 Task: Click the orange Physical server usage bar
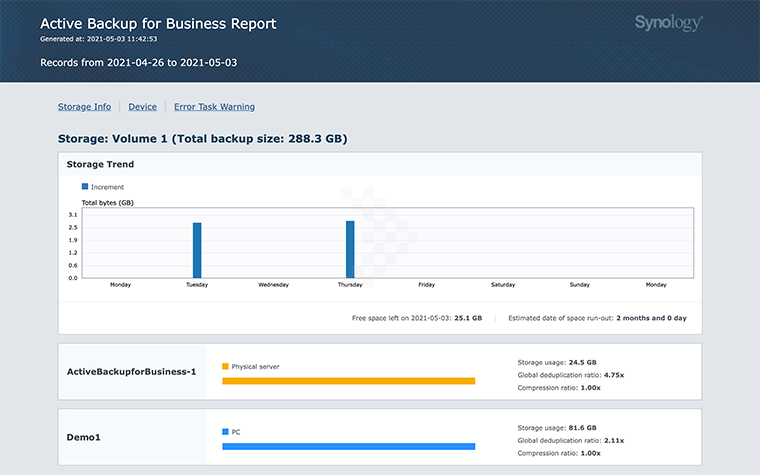pos(348,381)
